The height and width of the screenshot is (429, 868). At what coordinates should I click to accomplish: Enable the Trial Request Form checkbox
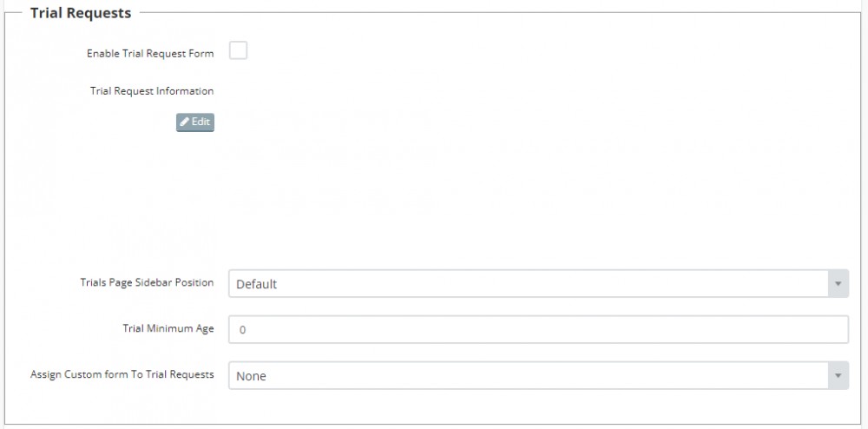click(238, 51)
